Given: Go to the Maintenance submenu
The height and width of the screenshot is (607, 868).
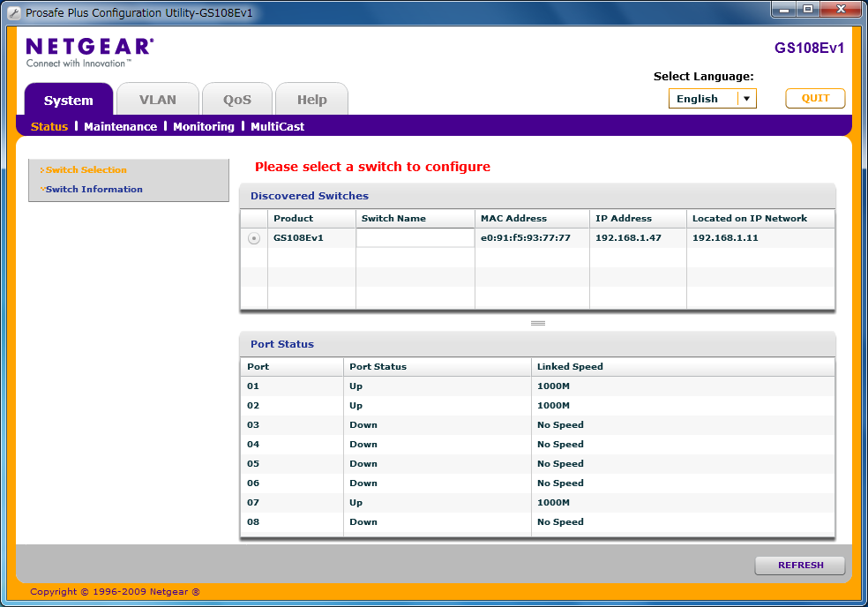Looking at the screenshot, I should pyautogui.click(x=120, y=126).
